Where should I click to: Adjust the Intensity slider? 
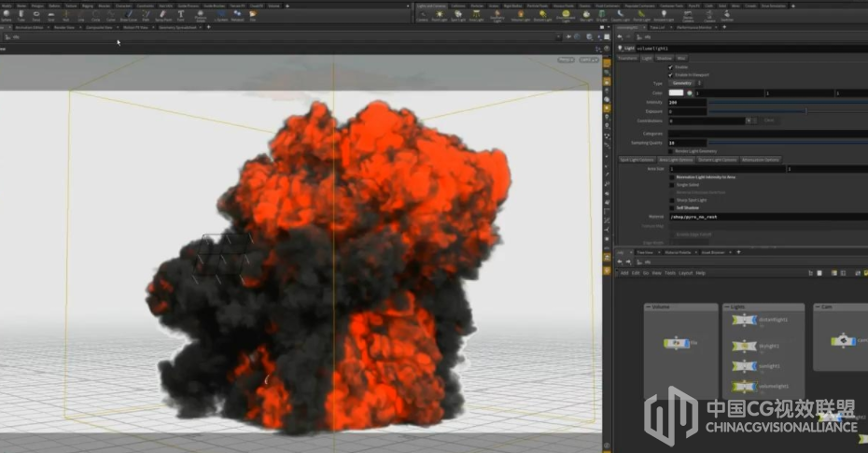(x=789, y=103)
